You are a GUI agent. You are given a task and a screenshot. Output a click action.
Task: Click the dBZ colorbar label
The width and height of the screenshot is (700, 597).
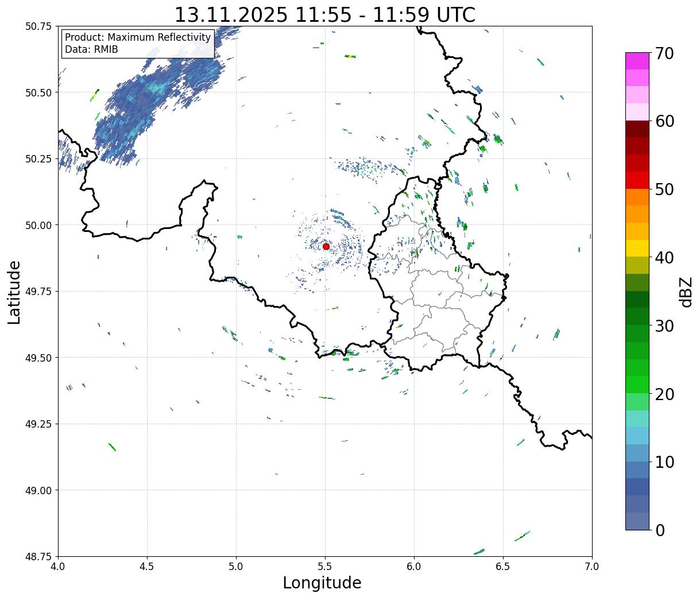(686, 292)
